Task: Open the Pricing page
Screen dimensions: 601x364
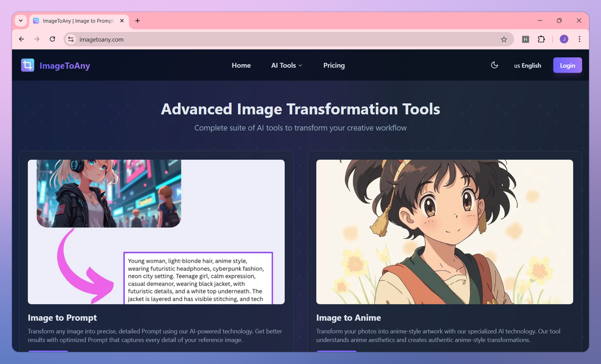Action: (x=334, y=66)
